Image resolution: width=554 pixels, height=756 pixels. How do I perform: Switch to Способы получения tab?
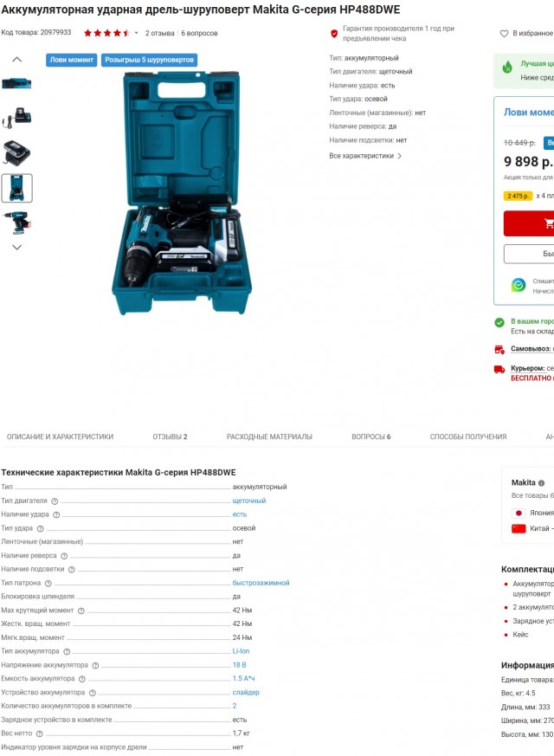(468, 436)
